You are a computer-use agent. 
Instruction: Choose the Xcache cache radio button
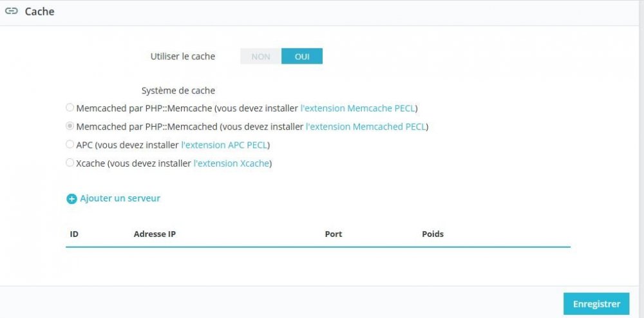70,164
